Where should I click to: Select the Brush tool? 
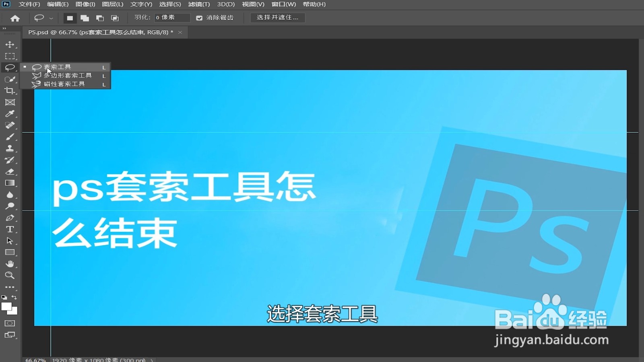(10, 137)
